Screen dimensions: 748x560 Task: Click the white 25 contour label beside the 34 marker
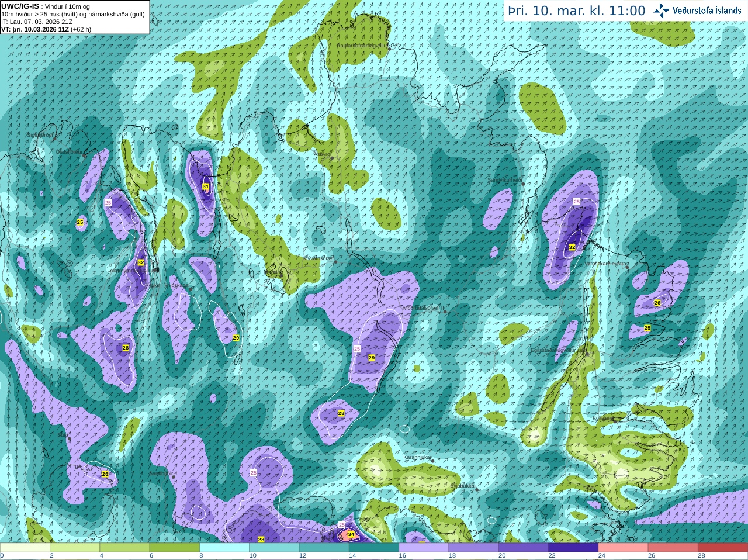pyautogui.click(x=342, y=525)
